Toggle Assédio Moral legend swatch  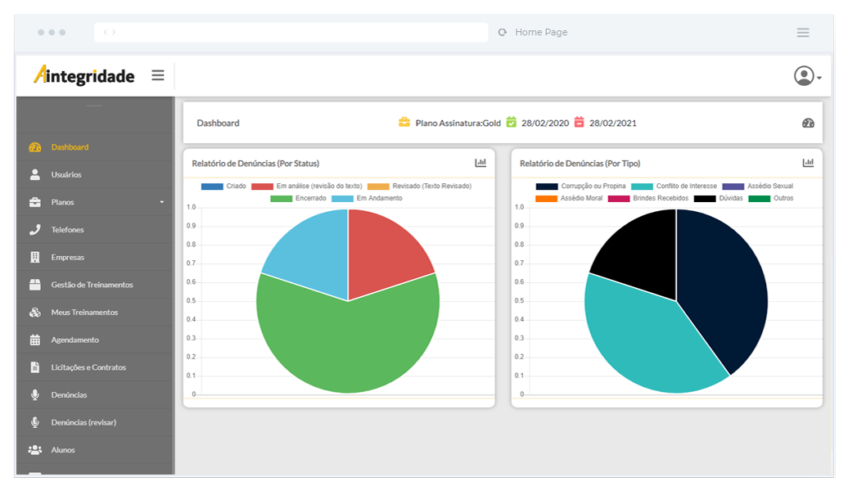[x=546, y=199]
